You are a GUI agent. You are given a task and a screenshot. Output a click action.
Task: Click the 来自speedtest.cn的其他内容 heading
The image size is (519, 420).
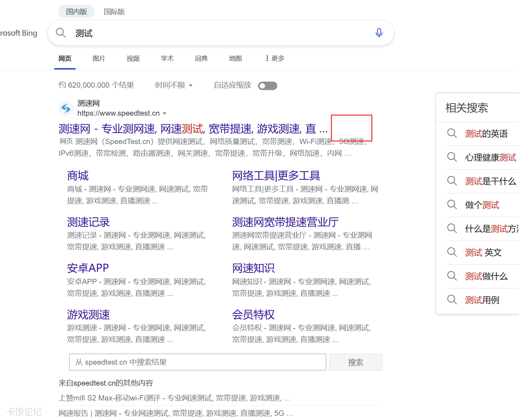106,383
